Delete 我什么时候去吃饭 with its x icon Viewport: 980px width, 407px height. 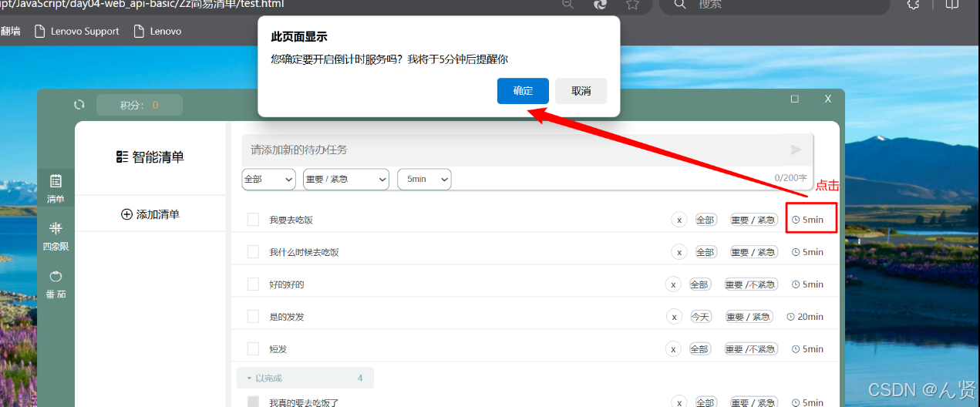point(679,252)
